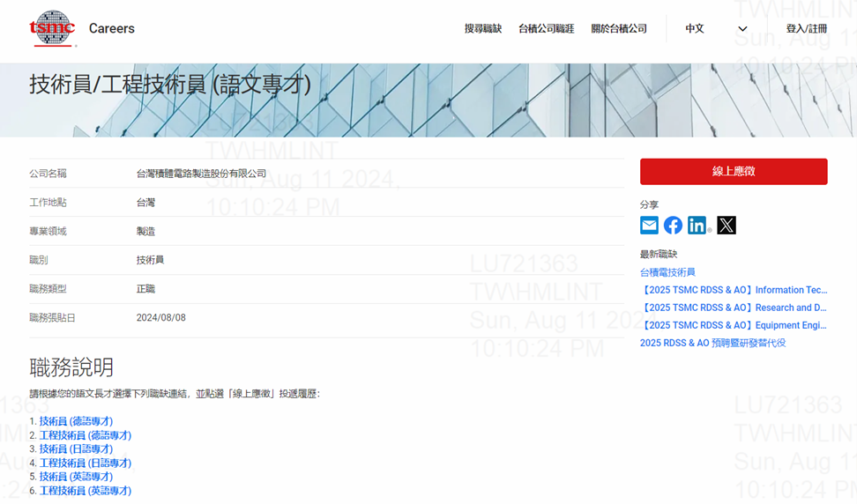The height and width of the screenshot is (504, 857).
Task: Expand the 中文 language dropdown chevron
Action: click(x=742, y=29)
